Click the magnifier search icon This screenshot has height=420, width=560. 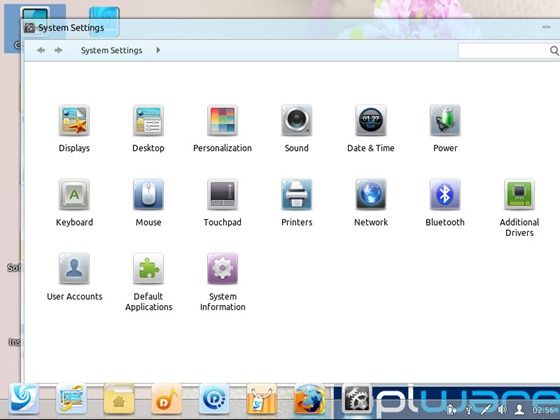(554, 51)
